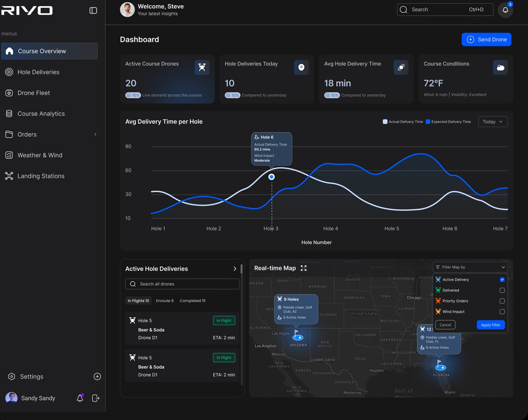528x420 pixels.
Task: Click the icon on Avg Hole Delivery Time card
Action: (x=401, y=67)
